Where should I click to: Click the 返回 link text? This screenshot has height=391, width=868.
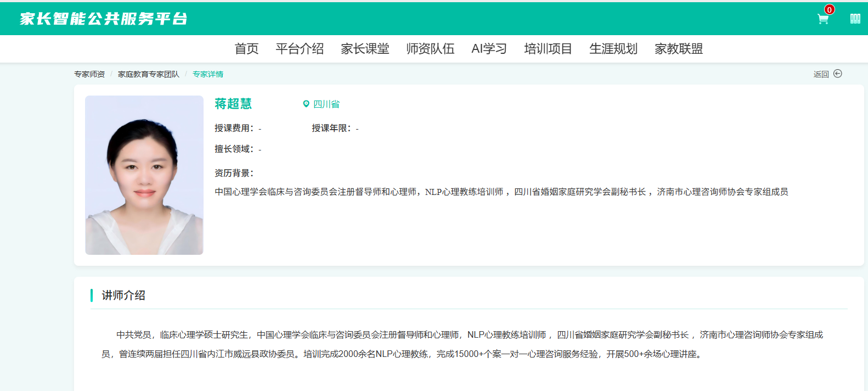point(821,74)
